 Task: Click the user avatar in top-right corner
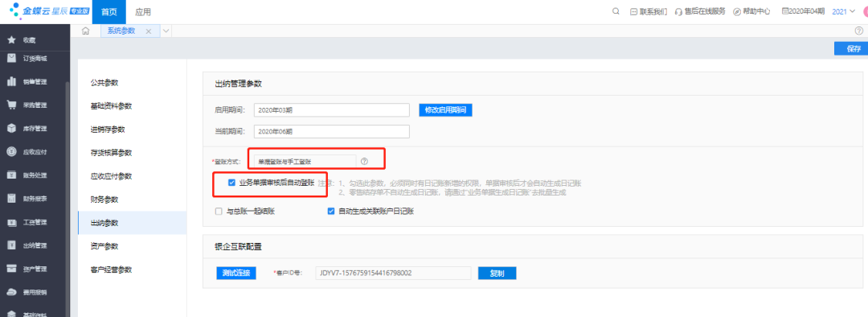point(866,11)
